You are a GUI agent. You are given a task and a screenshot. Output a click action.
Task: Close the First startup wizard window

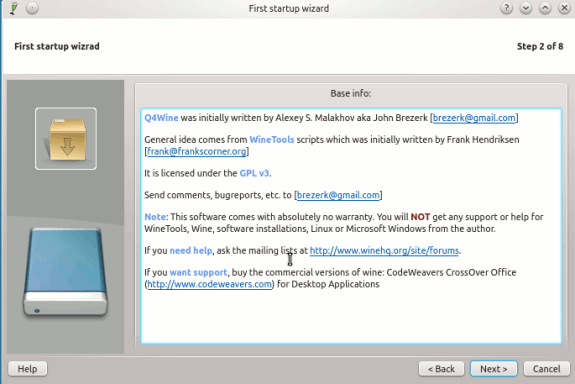pos(564,8)
